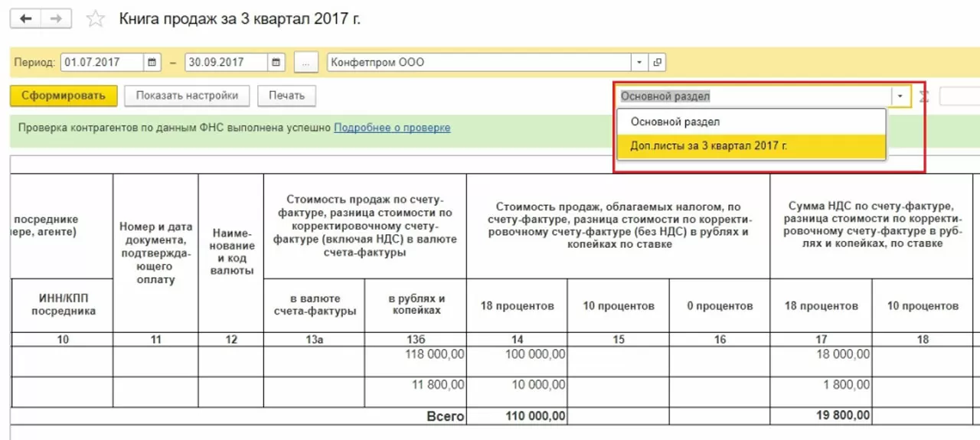
Task: Open calendar picker for start date 01.07.2017
Action: [x=152, y=63]
